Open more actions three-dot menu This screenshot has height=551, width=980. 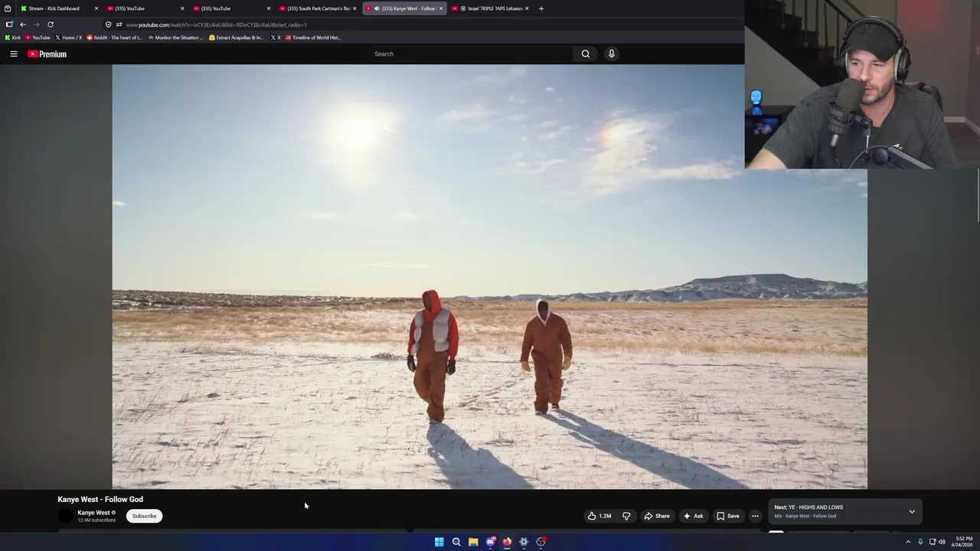755,516
